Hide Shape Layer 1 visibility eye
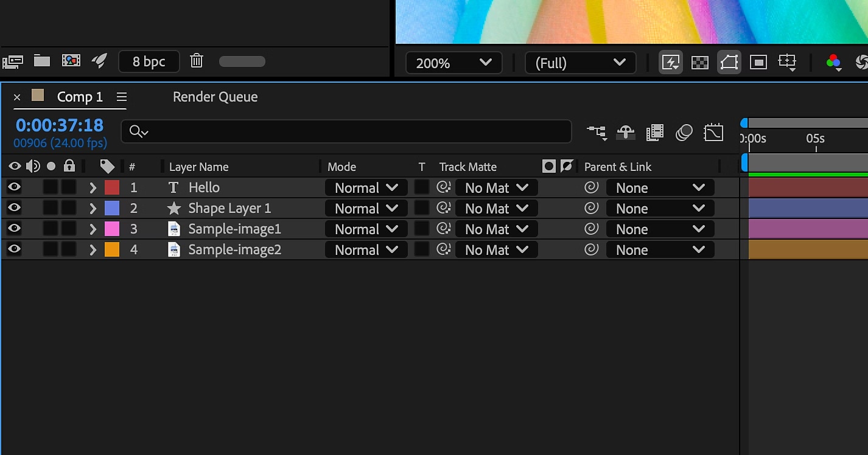The image size is (868, 455). [14, 207]
